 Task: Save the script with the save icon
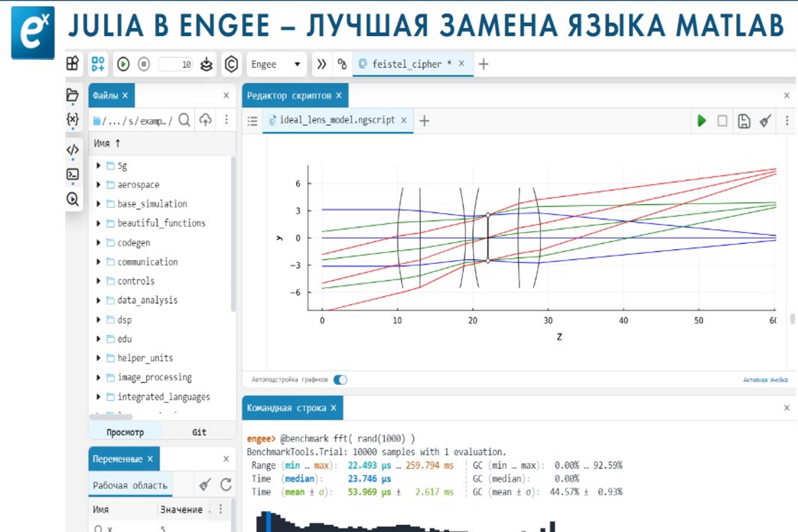click(744, 121)
